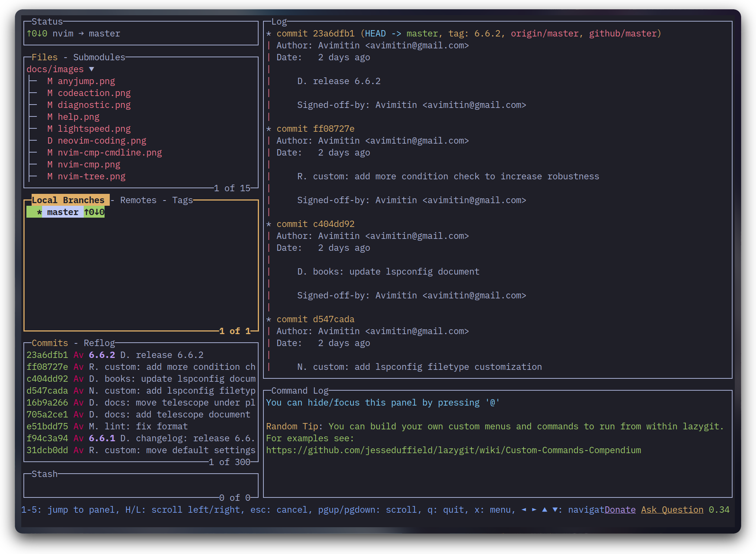Screen dimensions: 756x554
Task: Open the Remotes tab
Action: click(x=138, y=200)
